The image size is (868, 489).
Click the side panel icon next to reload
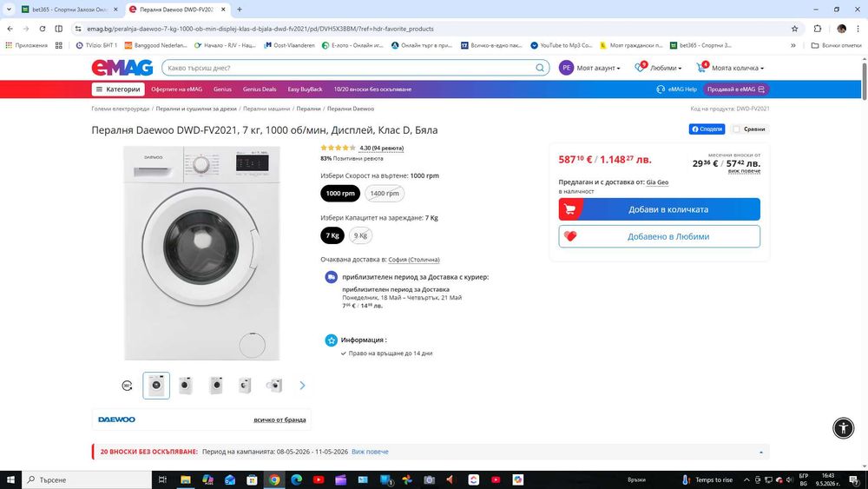coord(59,29)
